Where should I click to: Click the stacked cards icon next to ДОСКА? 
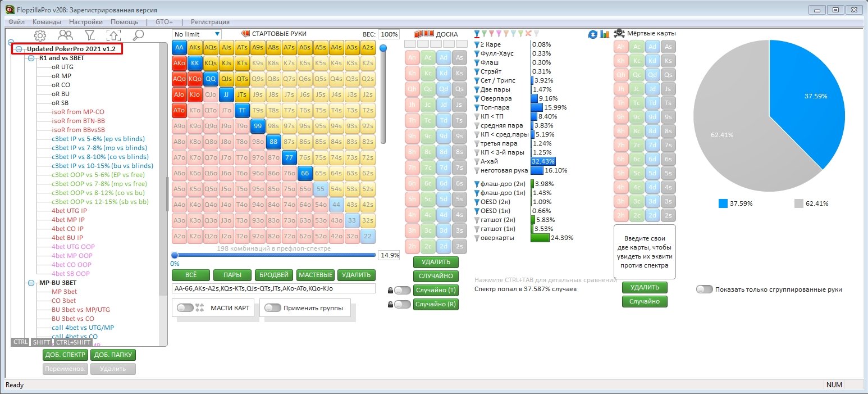(418, 34)
